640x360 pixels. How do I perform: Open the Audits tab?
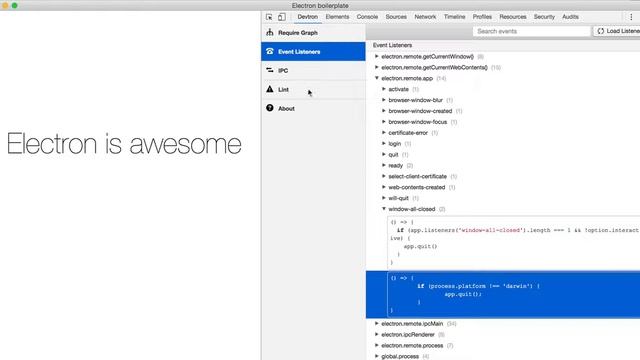pyautogui.click(x=570, y=17)
